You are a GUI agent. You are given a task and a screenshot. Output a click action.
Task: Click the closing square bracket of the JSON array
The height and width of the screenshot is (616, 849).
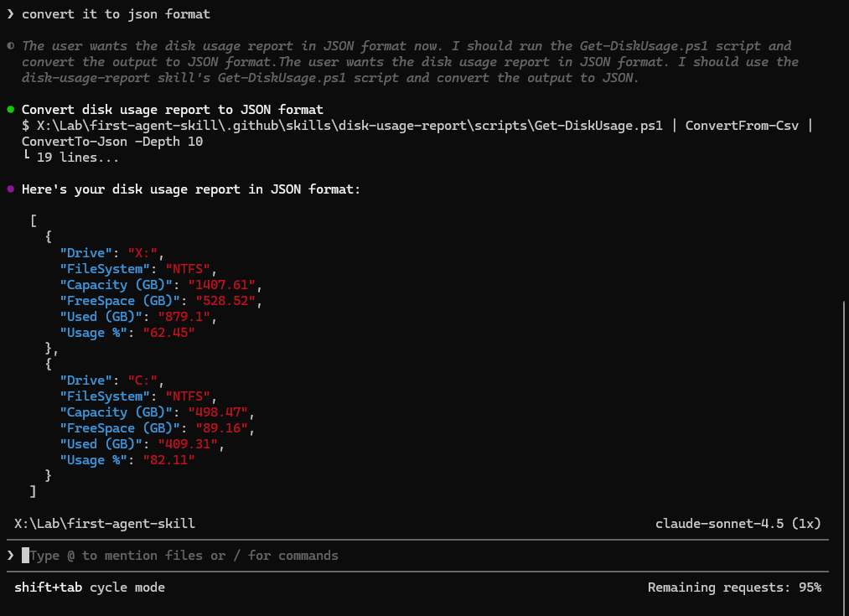click(33, 491)
